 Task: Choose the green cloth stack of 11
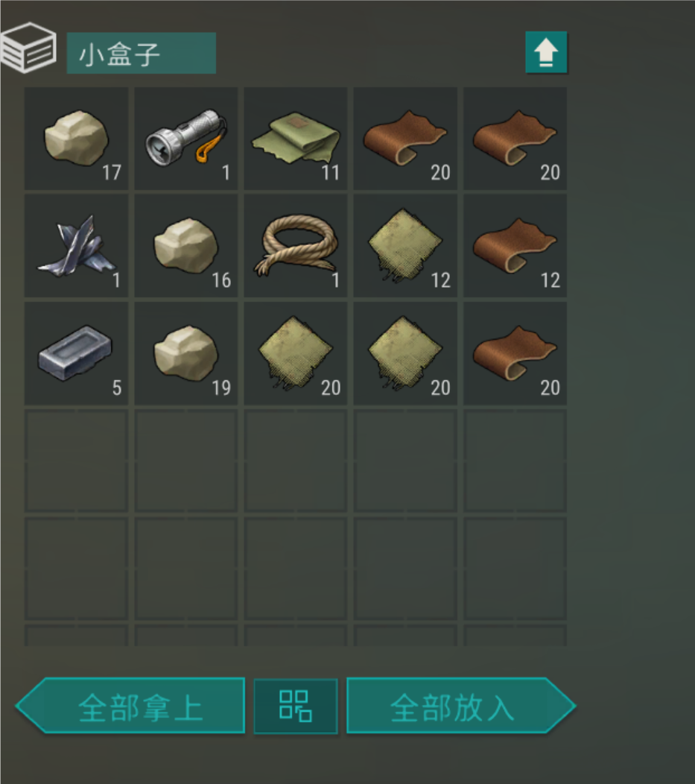pyautogui.click(x=295, y=139)
